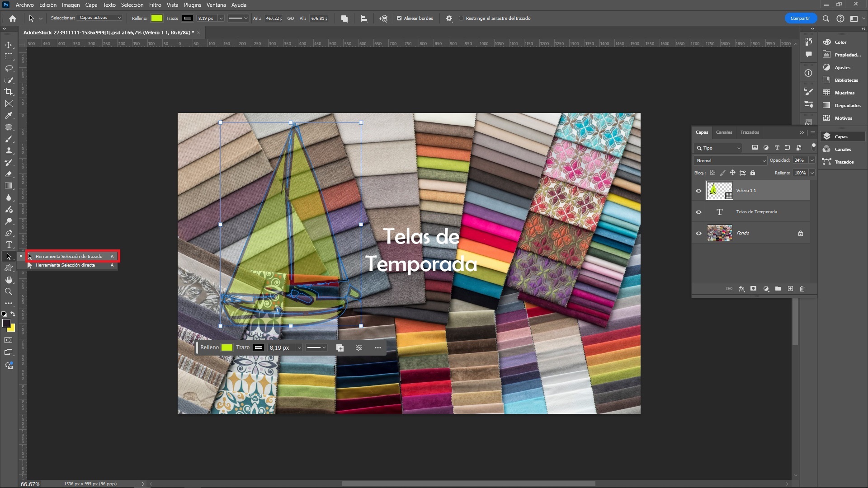
Task: Toggle visibility of Telas de Temporada layer
Action: 698,211
